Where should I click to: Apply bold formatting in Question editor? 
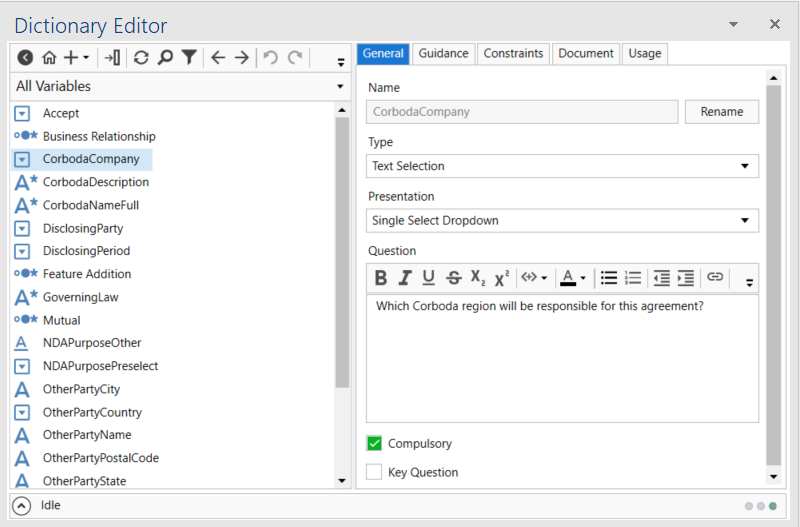pyautogui.click(x=381, y=278)
